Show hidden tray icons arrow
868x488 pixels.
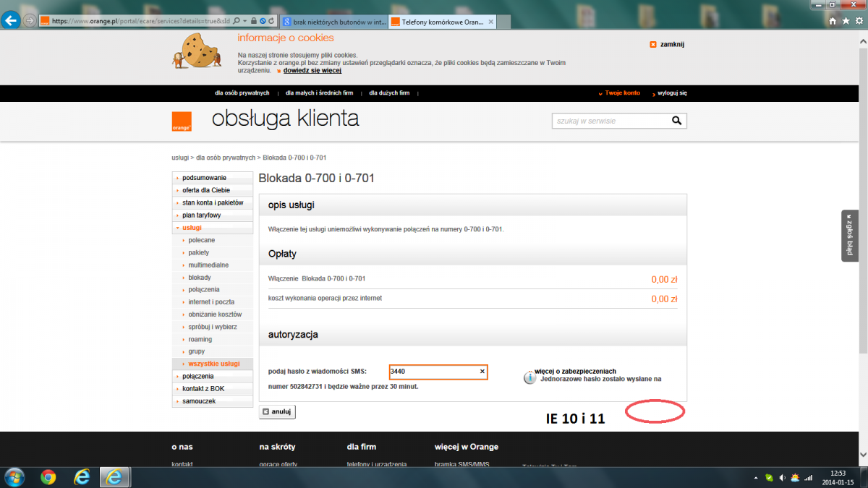point(756,478)
